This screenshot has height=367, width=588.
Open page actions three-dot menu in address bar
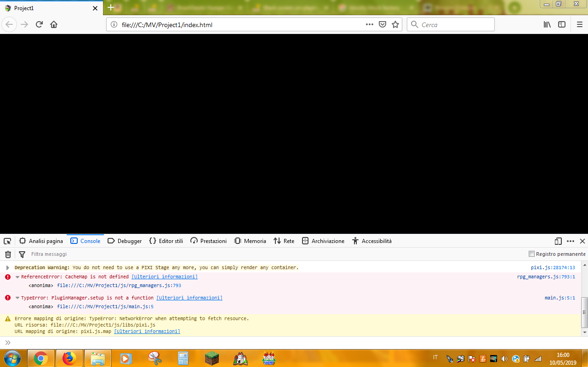(x=370, y=24)
